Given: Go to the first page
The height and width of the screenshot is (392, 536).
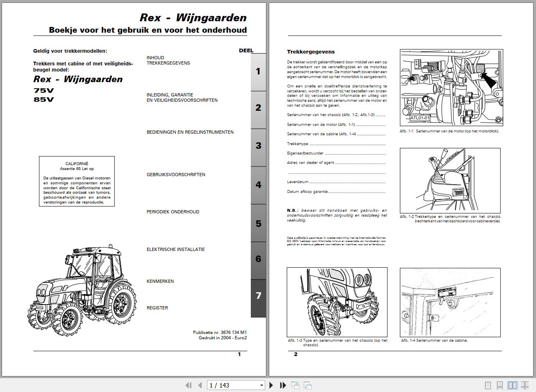Looking at the screenshot, I should 189,385.
